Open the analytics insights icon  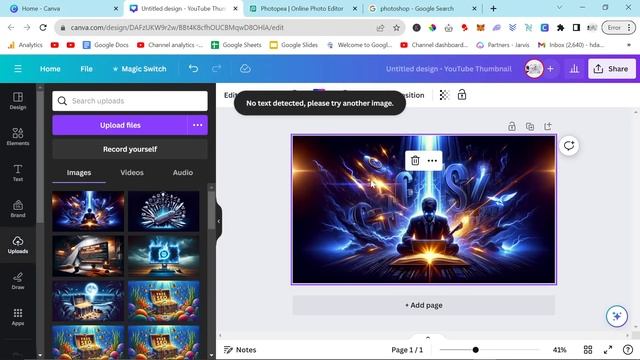(x=574, y=69)
